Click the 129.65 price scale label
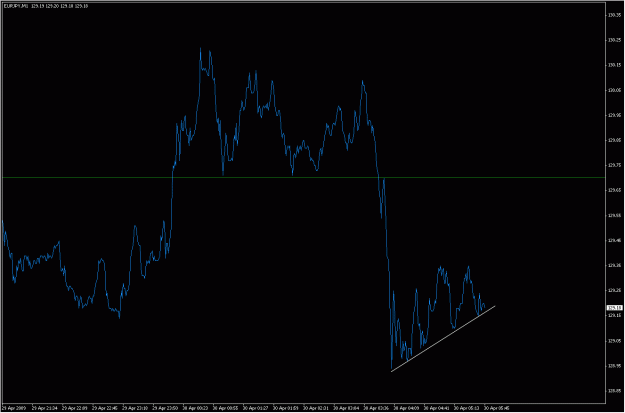 (614, 191)
